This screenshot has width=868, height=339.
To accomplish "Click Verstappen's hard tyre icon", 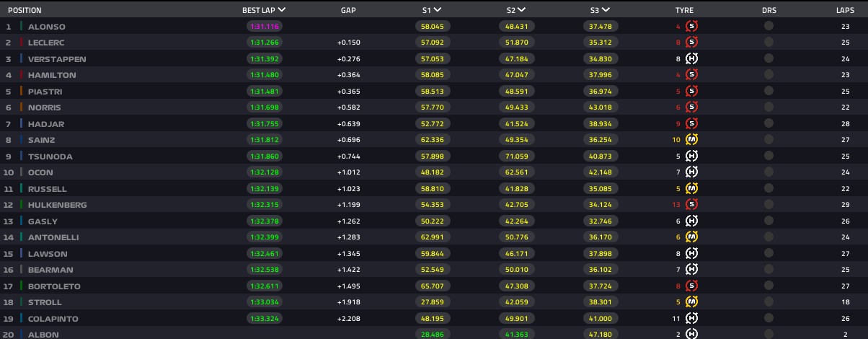I will coord(691,59).
